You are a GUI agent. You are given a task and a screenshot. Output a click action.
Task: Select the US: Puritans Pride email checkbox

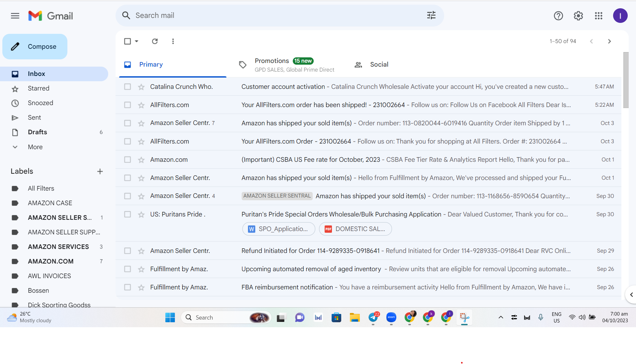point(127,214)
